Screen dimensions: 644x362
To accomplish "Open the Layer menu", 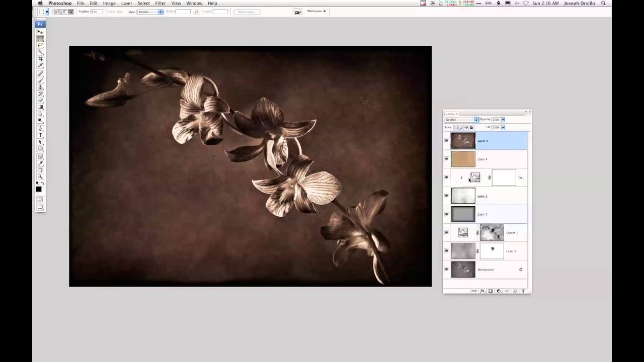I will pyautogui.click(x=127, y=4).
